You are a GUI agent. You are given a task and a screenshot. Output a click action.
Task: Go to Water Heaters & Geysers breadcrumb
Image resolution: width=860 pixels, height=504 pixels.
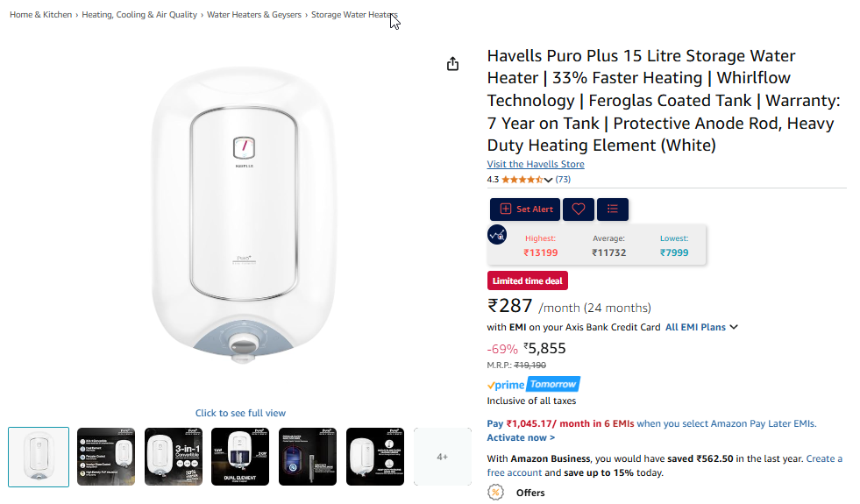point(254,15)
